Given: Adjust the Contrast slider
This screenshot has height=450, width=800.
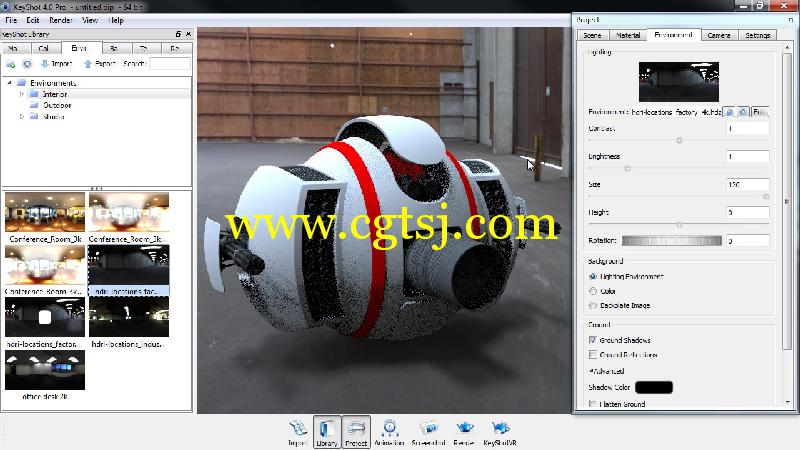Looking at the screenshot, I should 679,140.
